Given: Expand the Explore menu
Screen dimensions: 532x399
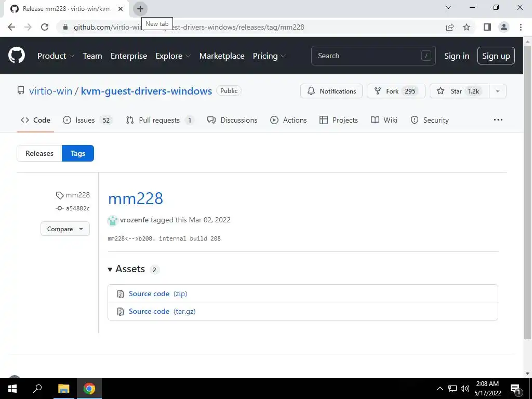Looking at the screenshot, I should [x=173, y=56].
